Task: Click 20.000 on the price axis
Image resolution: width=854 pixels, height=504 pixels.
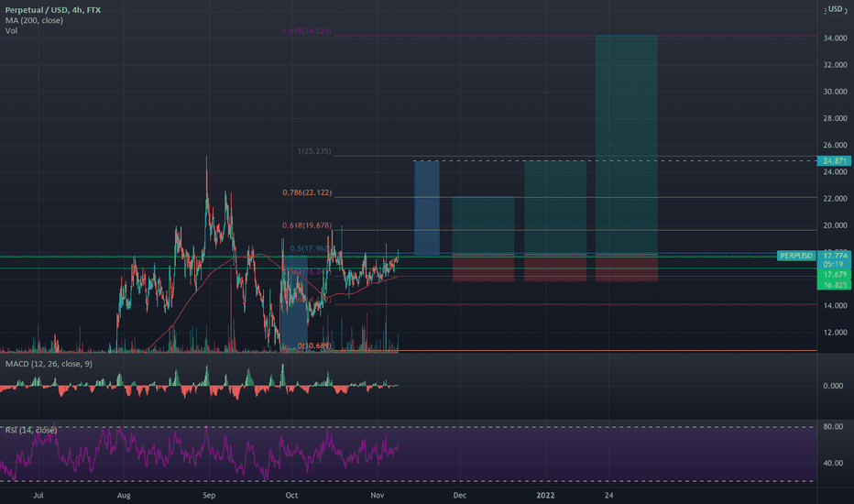Action: [835, 225]
